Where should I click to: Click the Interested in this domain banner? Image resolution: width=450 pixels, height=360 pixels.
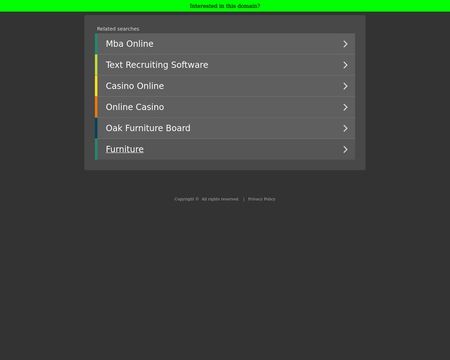(x=225, y=6)
